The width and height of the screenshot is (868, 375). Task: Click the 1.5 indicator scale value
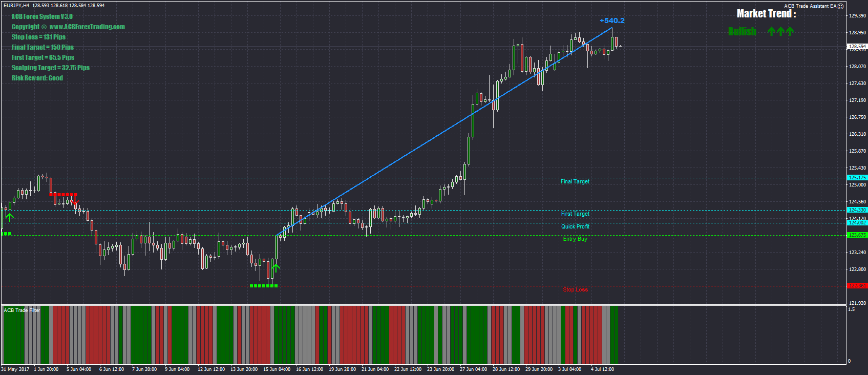pyautogui.click(x=851, y=309)
